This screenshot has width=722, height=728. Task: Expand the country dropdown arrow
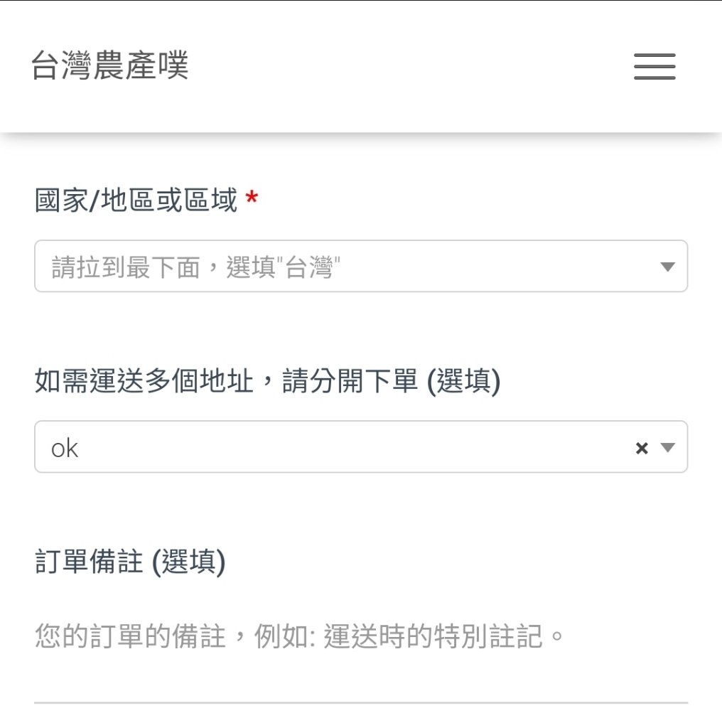point(668,267)
